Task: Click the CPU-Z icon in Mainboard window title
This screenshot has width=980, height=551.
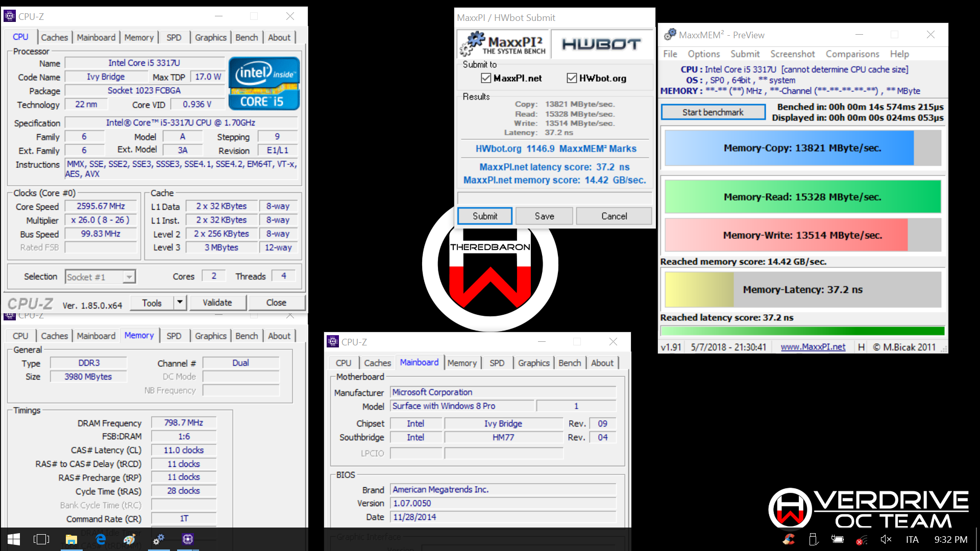Action: (x=333, y=342)
